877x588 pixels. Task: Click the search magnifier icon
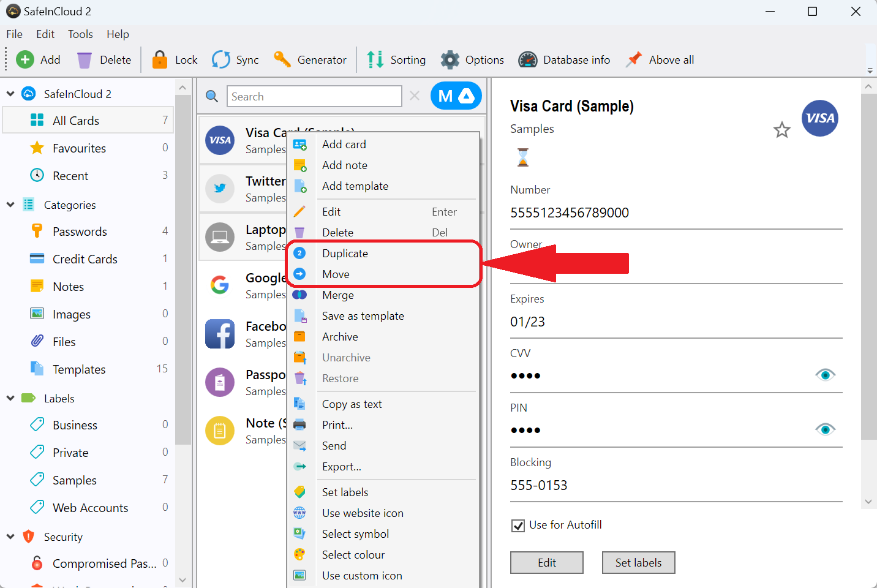212,96
